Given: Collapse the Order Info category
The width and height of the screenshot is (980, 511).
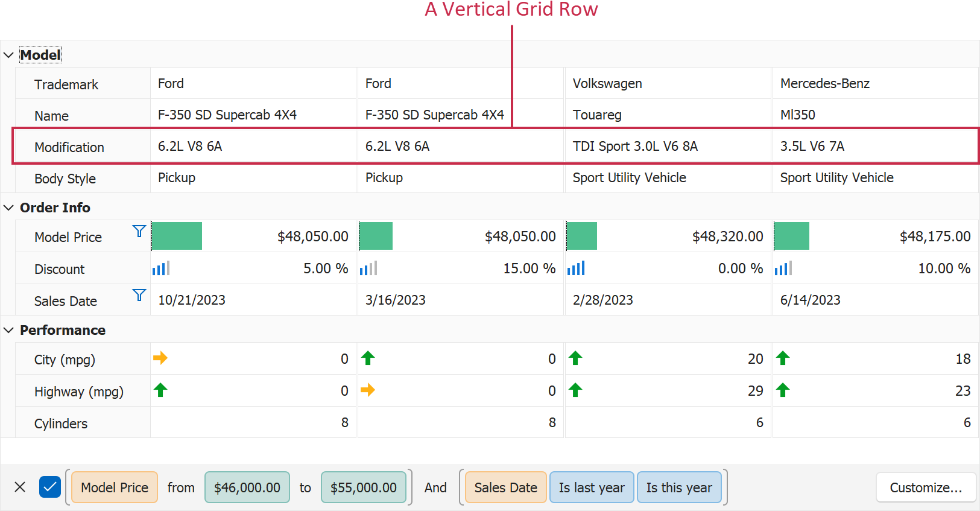Looking at the screenshot, I should pyautogui.click(x=9, y=208).
